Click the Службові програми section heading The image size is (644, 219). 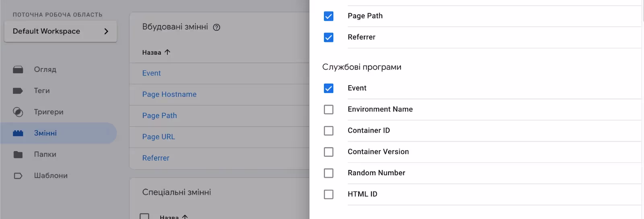362,67
